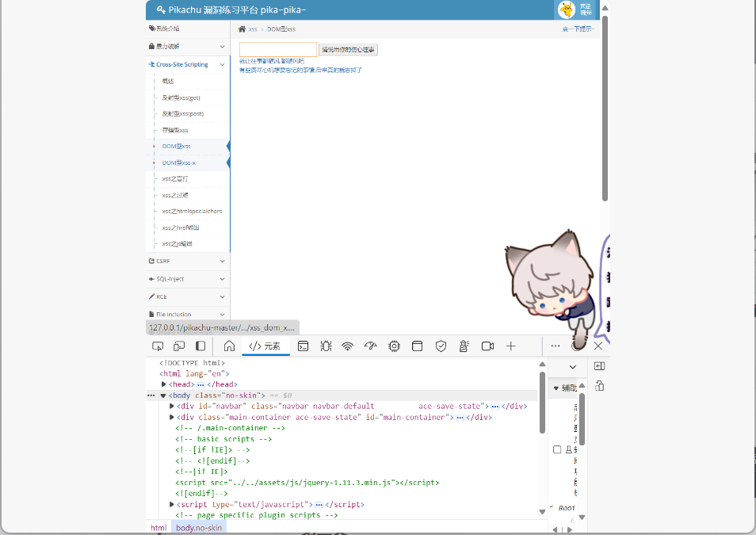The width and height of the screenshot is (756, 535).
Task: Select body.no-skin in DOM breadcrumb
Action: point(199,528)
